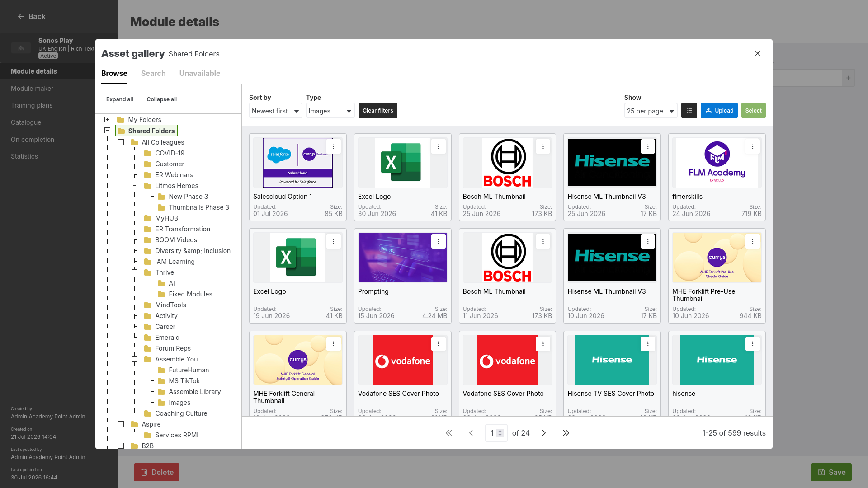Viewport: 868px width, 488px height.
Task: Click the Clear filters button
Action: pyautogui.click(x=378, y=111)
